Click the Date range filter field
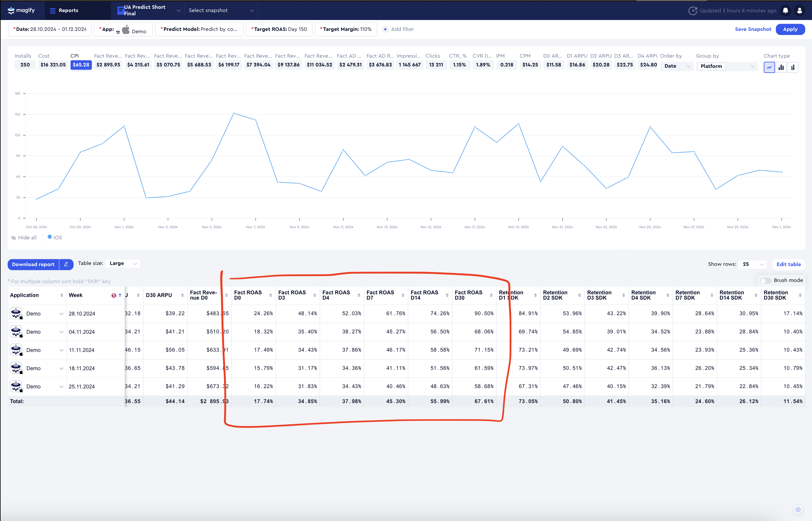 pos(50,29)
